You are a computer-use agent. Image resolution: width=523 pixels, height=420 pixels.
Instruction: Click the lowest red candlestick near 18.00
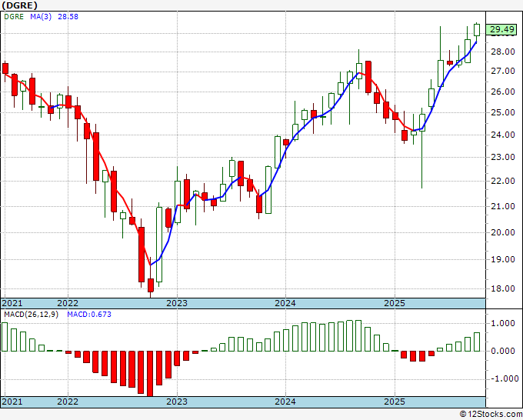(151, 285)
